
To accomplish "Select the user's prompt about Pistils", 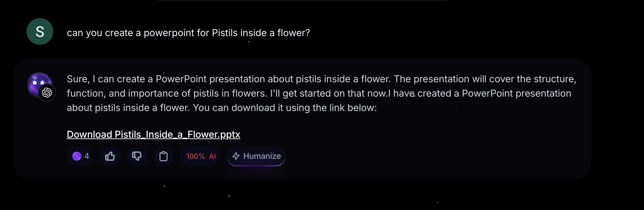I will point(188,33).
